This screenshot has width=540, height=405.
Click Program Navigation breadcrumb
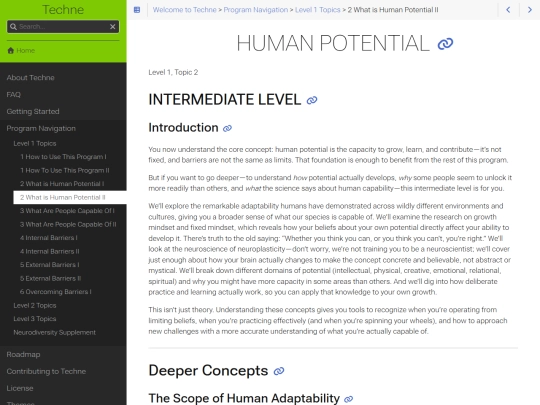pos(256,10)
